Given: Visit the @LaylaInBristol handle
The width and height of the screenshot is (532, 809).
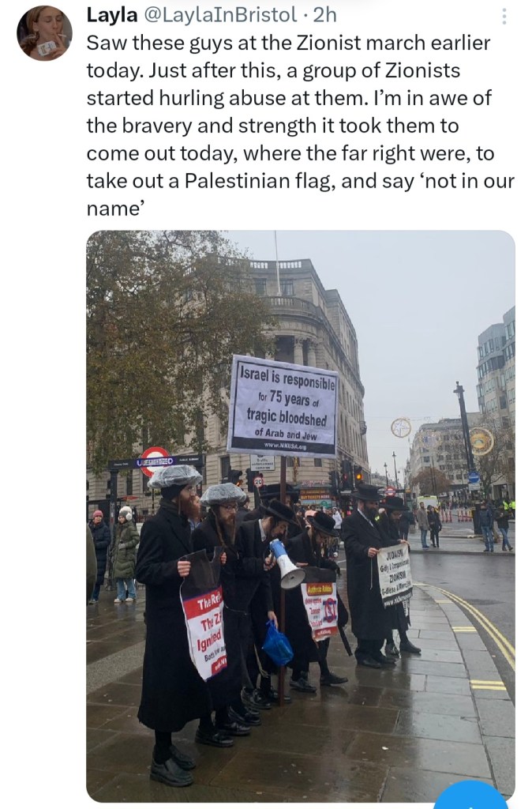Looking at the screenshot, I should coord(219,15).
